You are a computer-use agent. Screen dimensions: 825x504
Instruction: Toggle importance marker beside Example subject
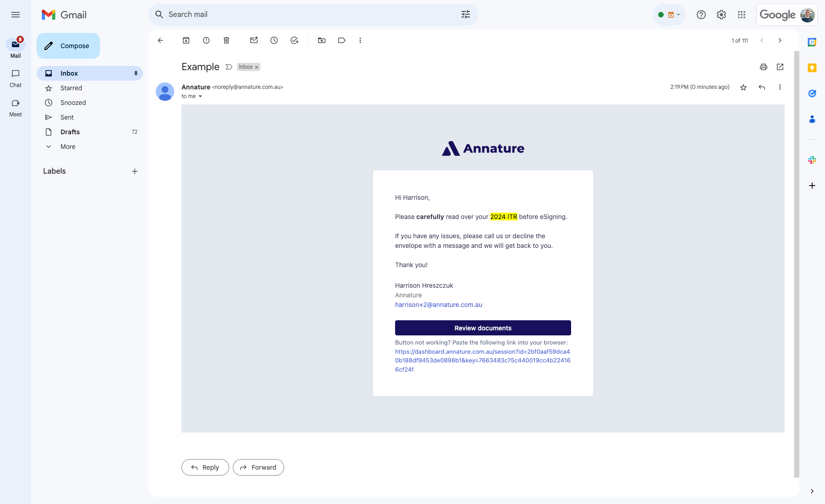[x=229, y=67]
